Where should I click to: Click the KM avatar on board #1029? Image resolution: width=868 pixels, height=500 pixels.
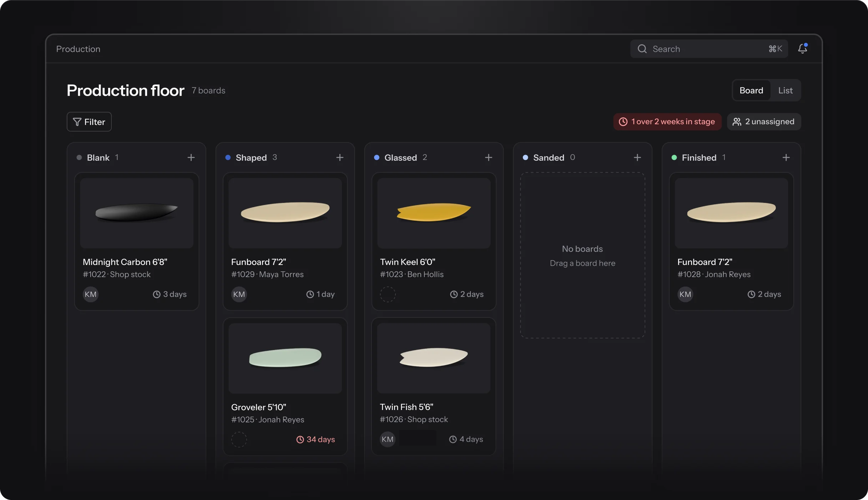[x=239, y=294]
